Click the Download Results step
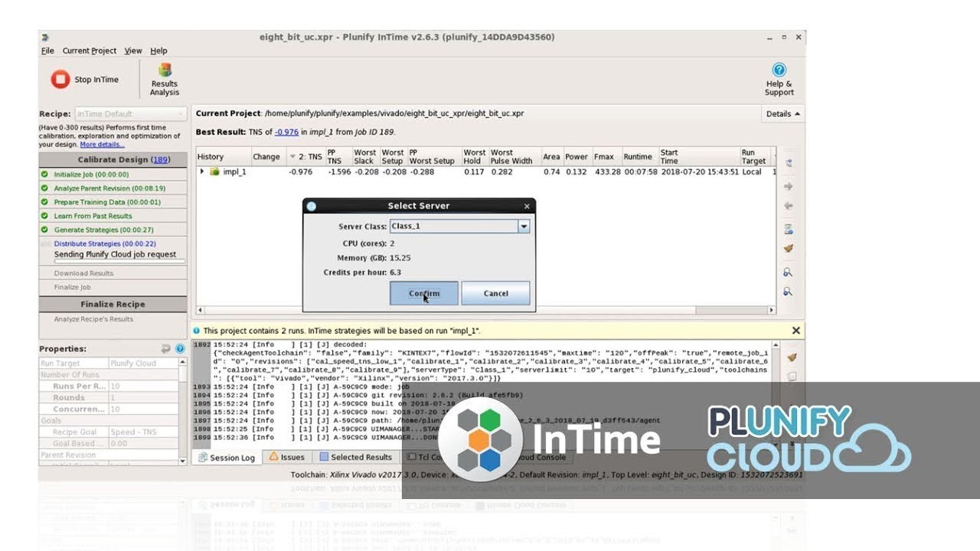The height and width of the screenshot is (551, 980). click(83, 273)
